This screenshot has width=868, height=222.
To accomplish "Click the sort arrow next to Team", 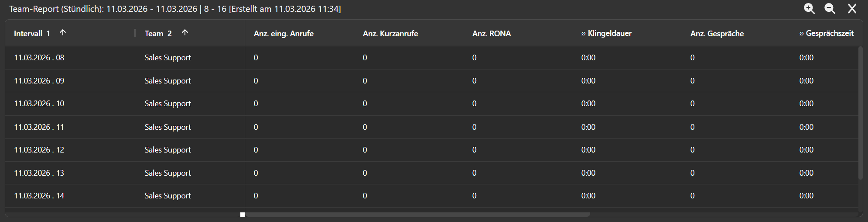I will click(x=185, y=33).
